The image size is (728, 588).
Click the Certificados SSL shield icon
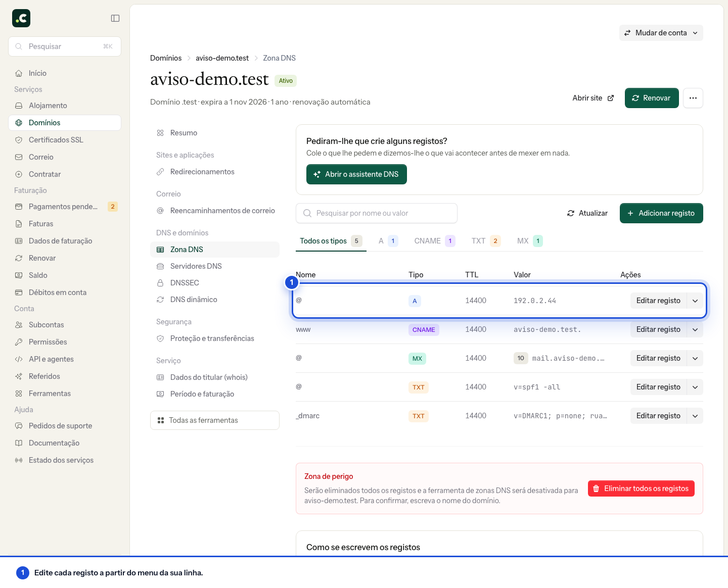click(19, 140)
